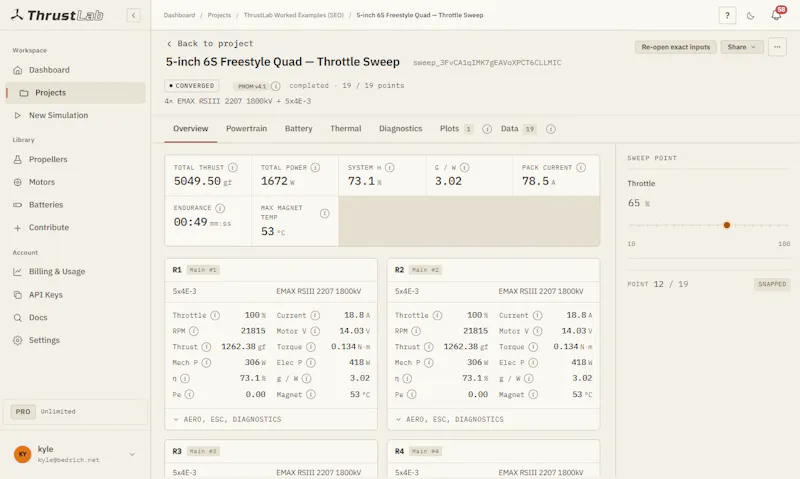Open the help question mark icon

[x=727, y=15]
